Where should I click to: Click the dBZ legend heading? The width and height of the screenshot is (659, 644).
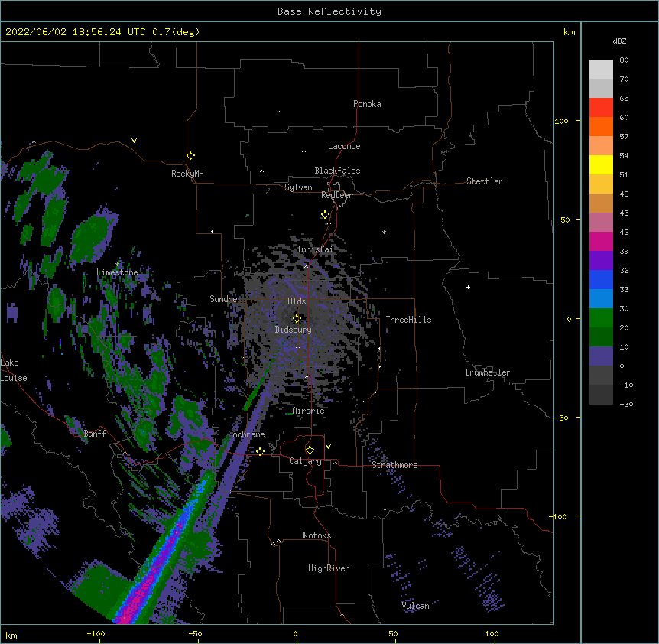[x=619, y=41]
